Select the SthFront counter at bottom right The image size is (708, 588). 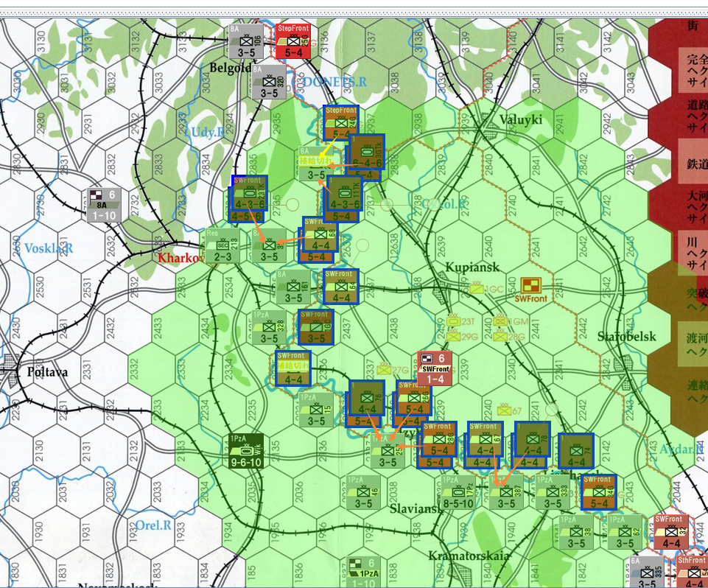(693, 572)
